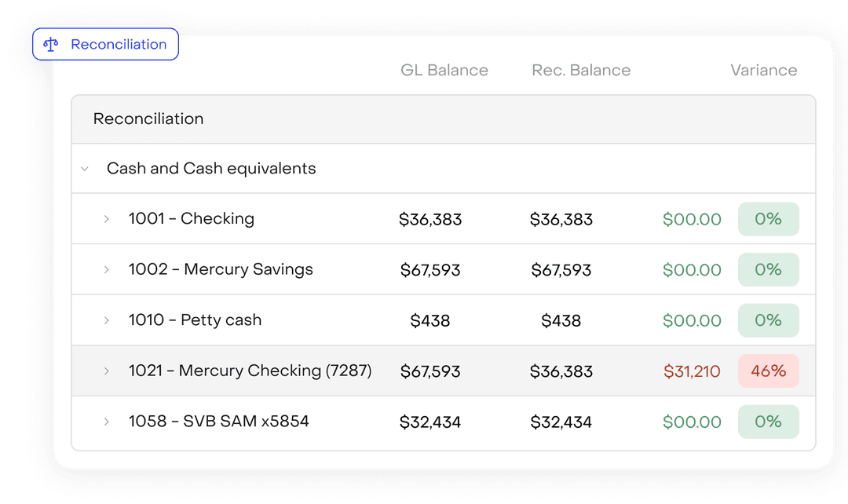Expand the 1001 – Checking row
Viewport: 848px width, 504px height.
point(107,219)
